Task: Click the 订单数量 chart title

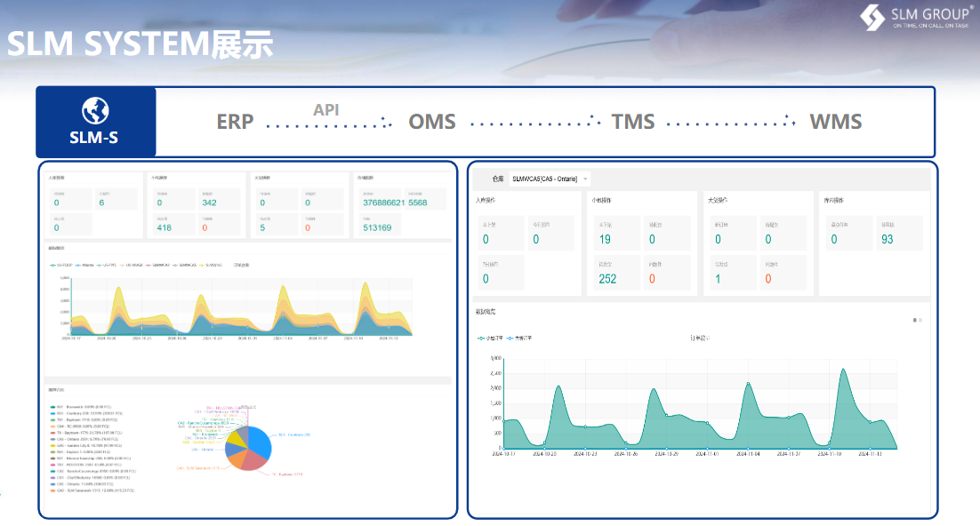Action: [700, 338]
